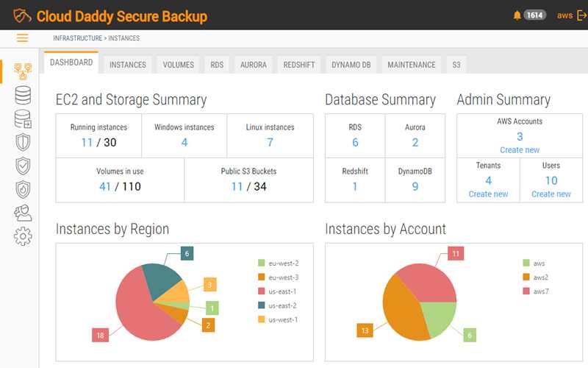Open the database export sidebar icon
588x368 pixels.
pyautogui.click(x=23, y=118)
